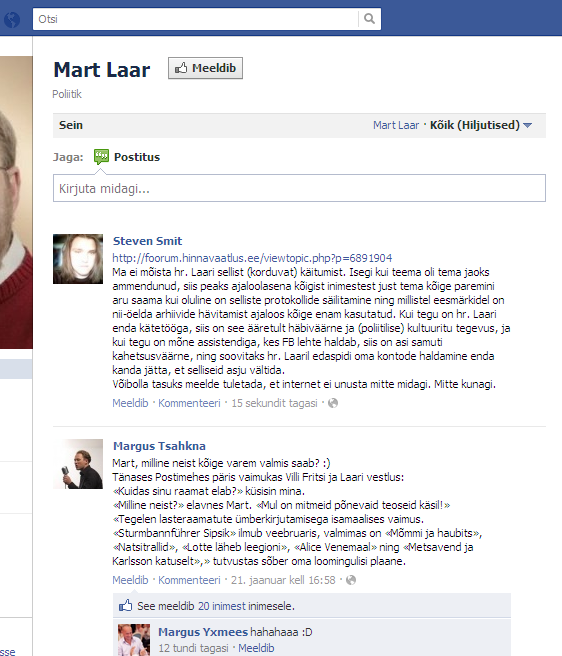Click the "Kirjuta midagi..." post box
The height and width of the screenshot is (656, 562).
(x=299, y=188)
